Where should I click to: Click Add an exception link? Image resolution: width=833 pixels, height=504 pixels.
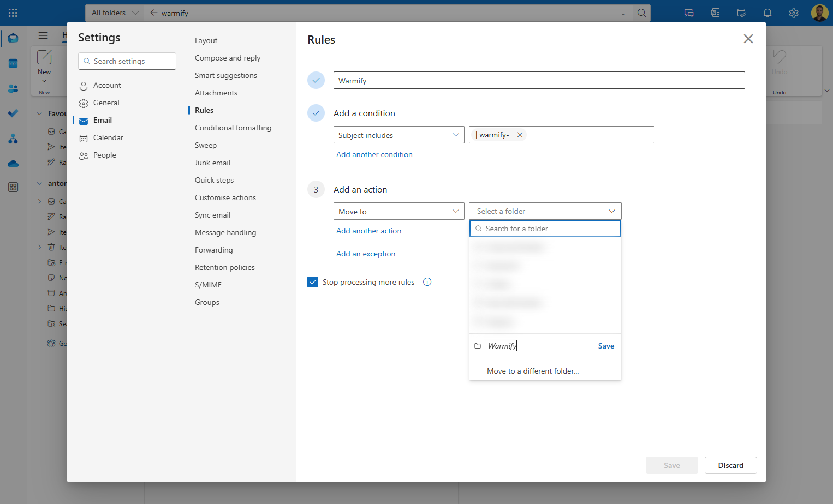pos(366,254)
